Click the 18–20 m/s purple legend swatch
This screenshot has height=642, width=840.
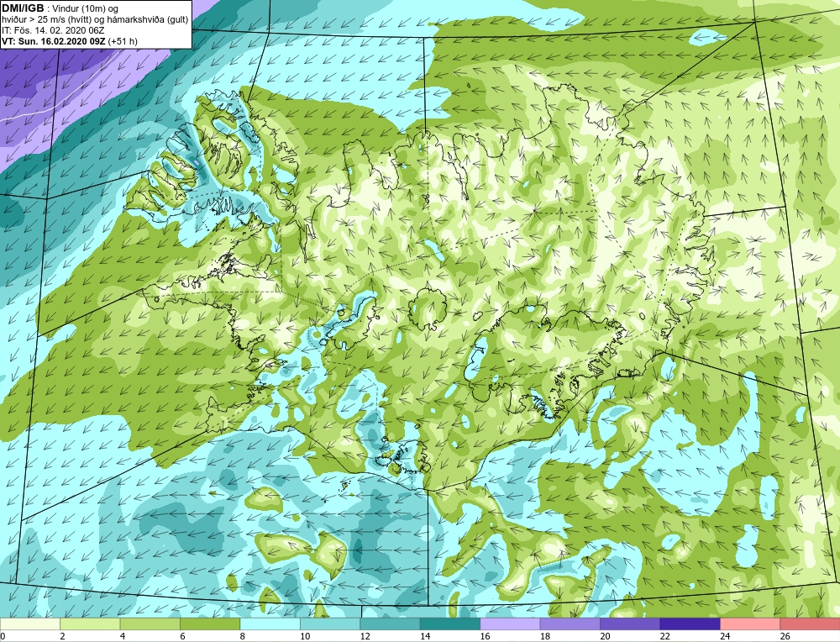pos(570,624)
